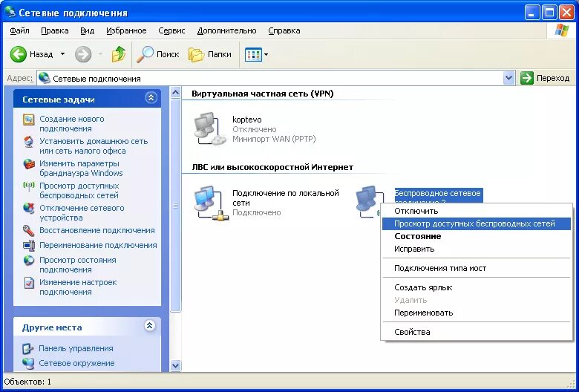This screenshot has width=579, height=392.
Task: Click the Восстановление подключения wrench icon
Action: [28, 231]
